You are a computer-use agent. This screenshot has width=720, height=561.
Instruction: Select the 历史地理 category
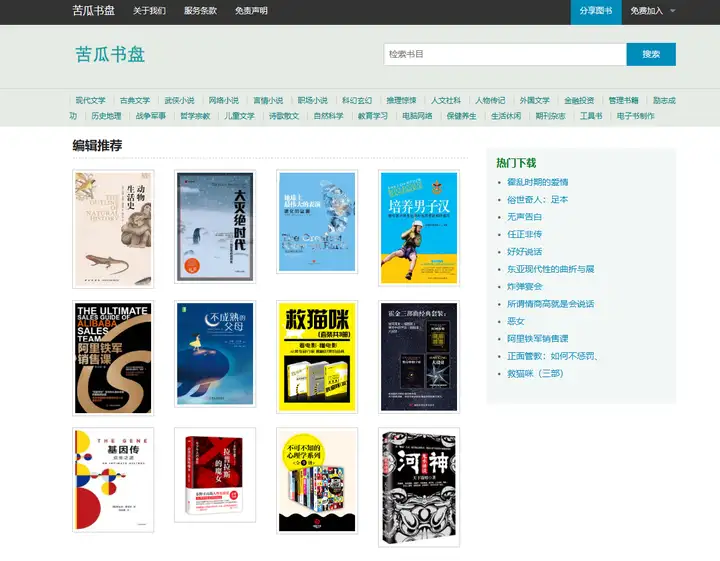point(106,116)
